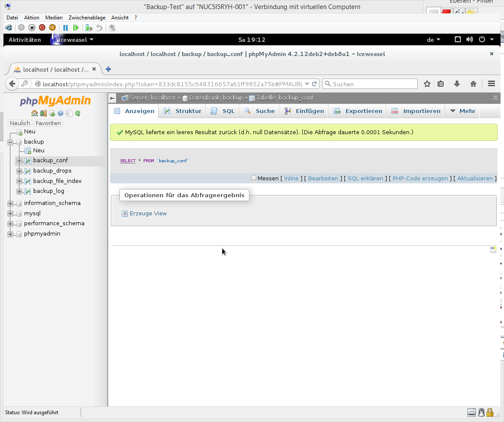Viewport: 504px width, 422px height.
Task: Expand the backup_conf table node
Action: click(x=19, y=161)
